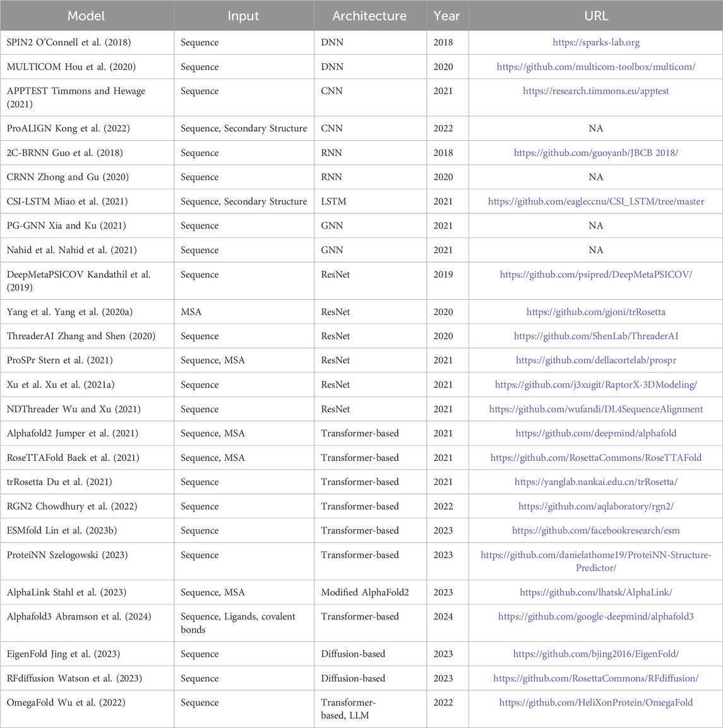Click the "Sequence, Ligands, covalent bonds" input cell

(244, 623)
